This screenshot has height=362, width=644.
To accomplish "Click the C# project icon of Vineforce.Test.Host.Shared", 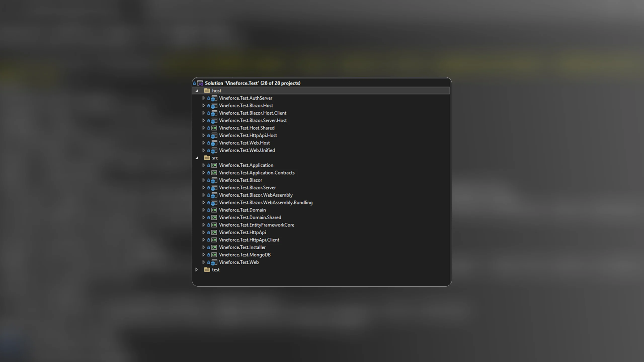I will (x=214, y=128).
